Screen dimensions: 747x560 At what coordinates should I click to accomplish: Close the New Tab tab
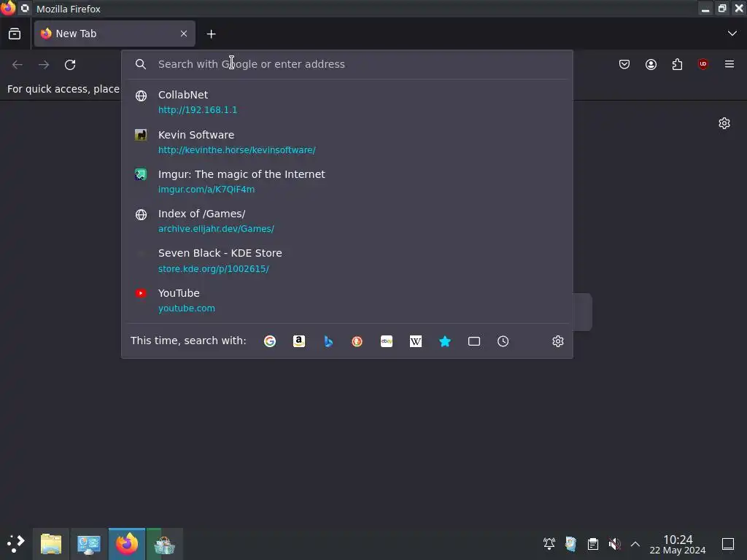click(184, 34)
